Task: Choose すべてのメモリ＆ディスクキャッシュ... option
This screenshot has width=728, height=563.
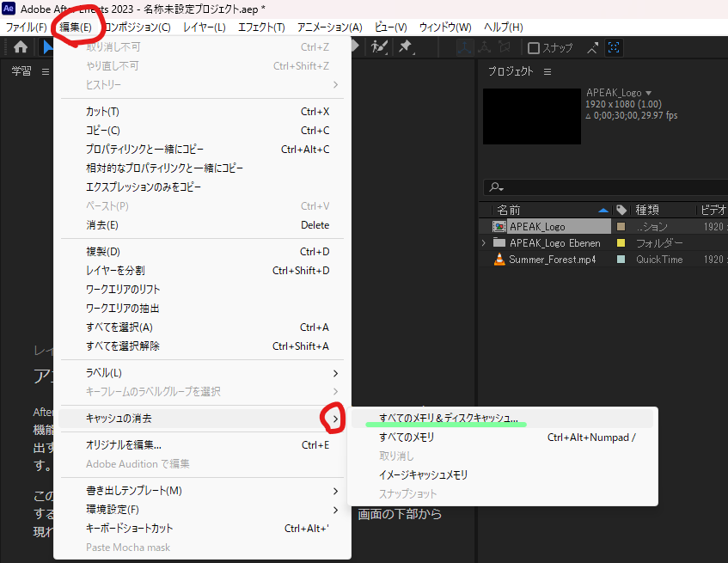Action: pyautogui.click(x=502, y=419)
